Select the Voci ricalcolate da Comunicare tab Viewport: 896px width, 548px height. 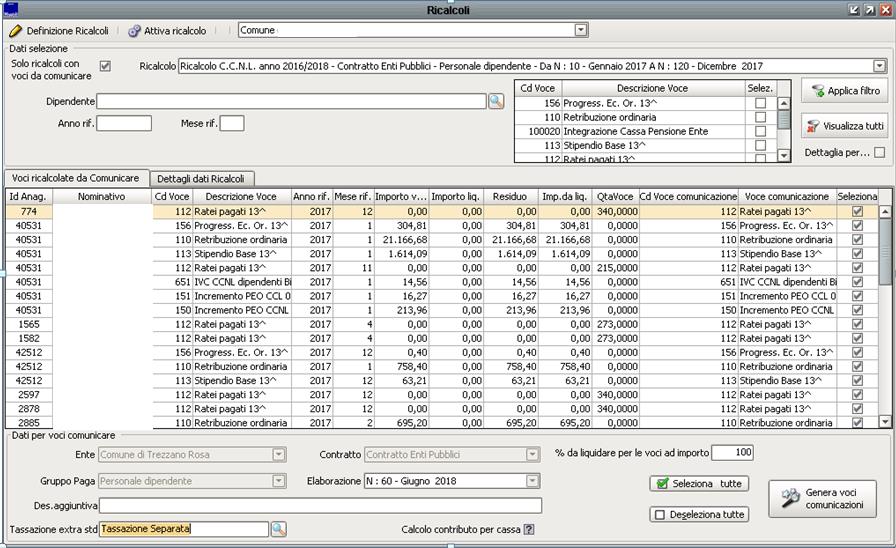click(x=76, y=178)
